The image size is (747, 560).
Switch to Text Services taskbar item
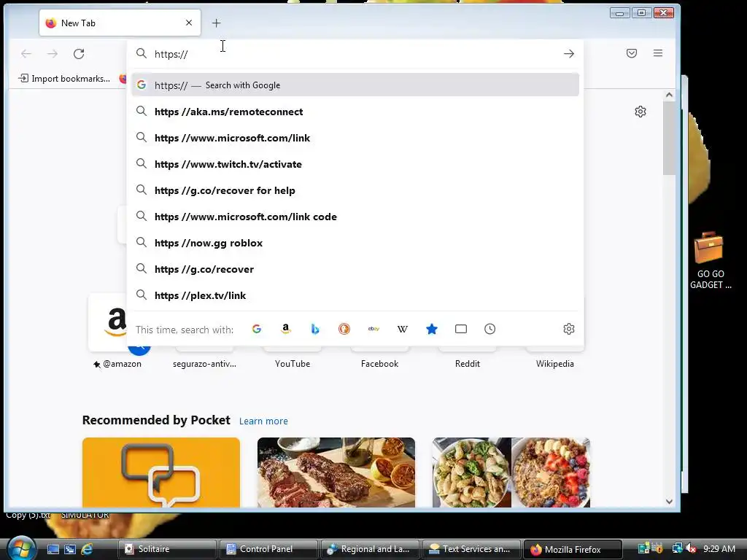pos(472,549)
